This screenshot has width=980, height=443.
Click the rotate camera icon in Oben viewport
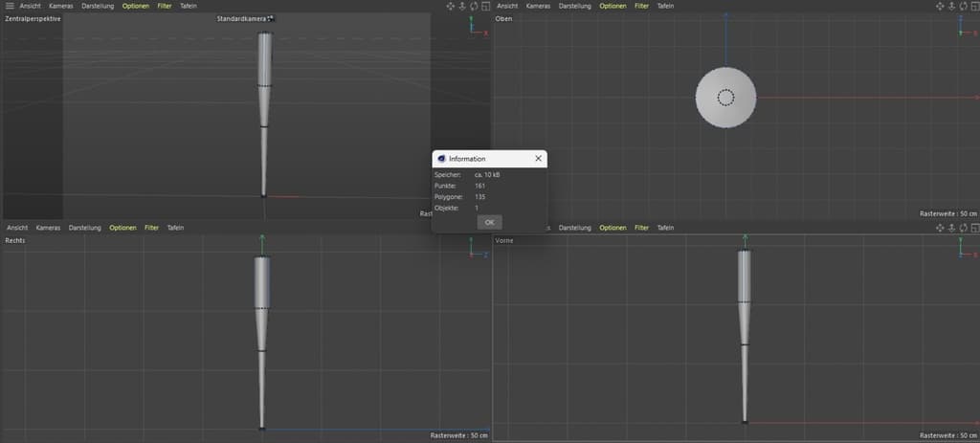click(963, 6)
